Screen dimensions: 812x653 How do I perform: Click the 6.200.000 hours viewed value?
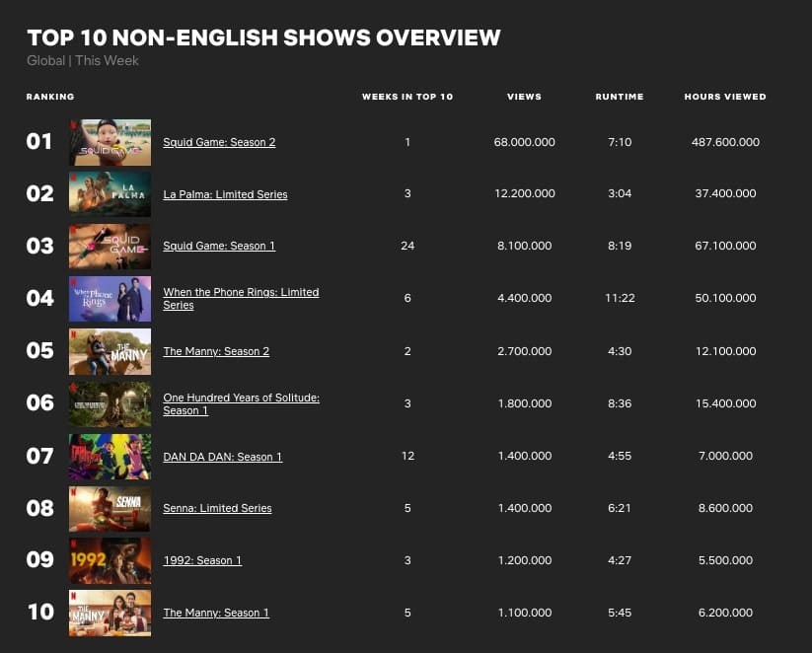[x=725, y=613]
